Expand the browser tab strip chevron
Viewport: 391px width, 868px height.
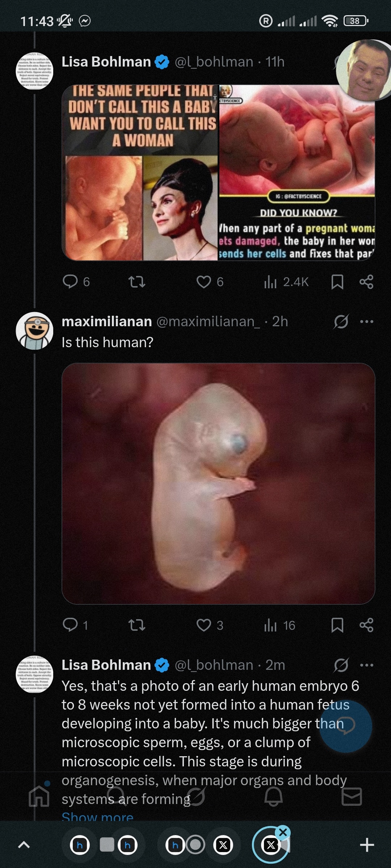tap(24, 845)
